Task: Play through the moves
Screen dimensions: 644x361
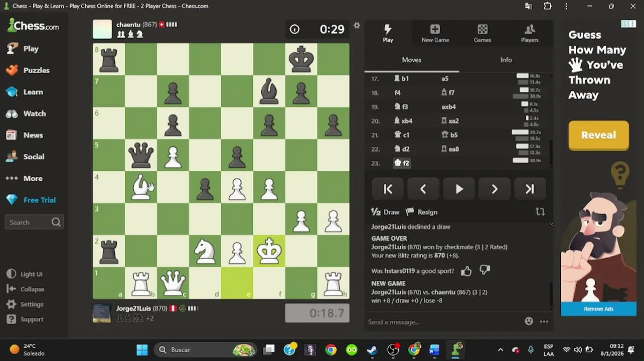Action: 459,189
